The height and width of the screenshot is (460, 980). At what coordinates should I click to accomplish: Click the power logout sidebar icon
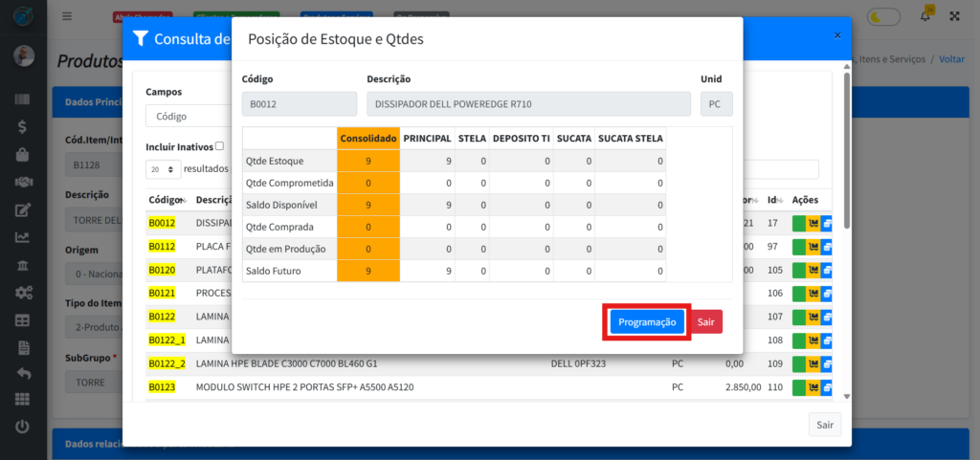pyautogui.click(x=22, y=427)
